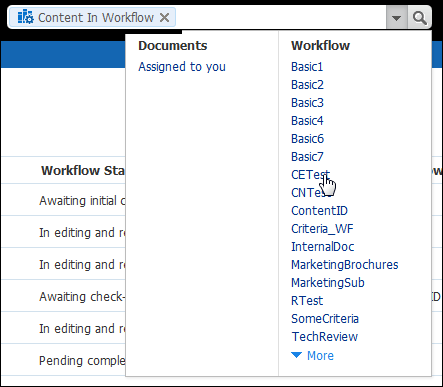Pick the MarketingBrochures workflow
443x387 pixels.
pyautogui.click(x=345, y=265)
